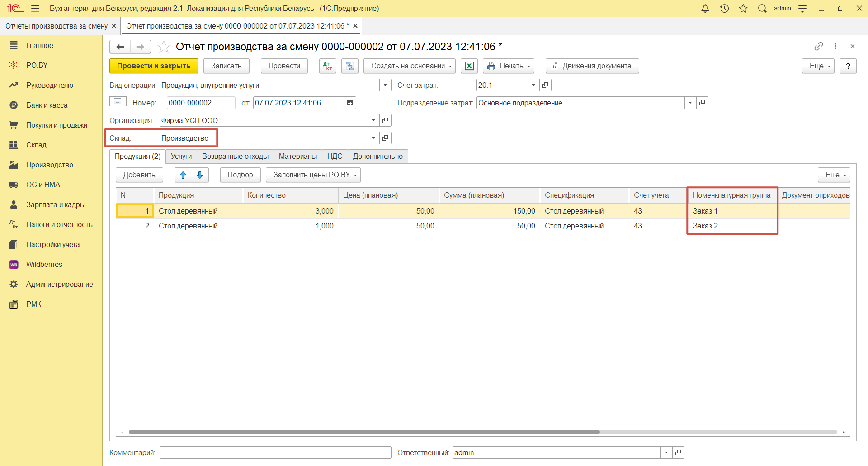Switch to Материалы tab

(x=298, y=157)
